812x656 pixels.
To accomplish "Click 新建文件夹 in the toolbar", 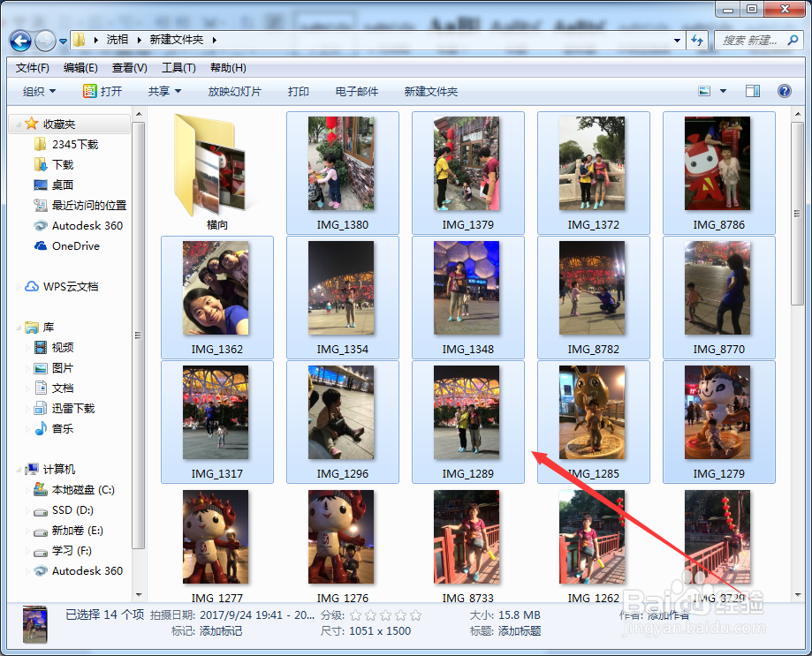I will pos(431,92).
